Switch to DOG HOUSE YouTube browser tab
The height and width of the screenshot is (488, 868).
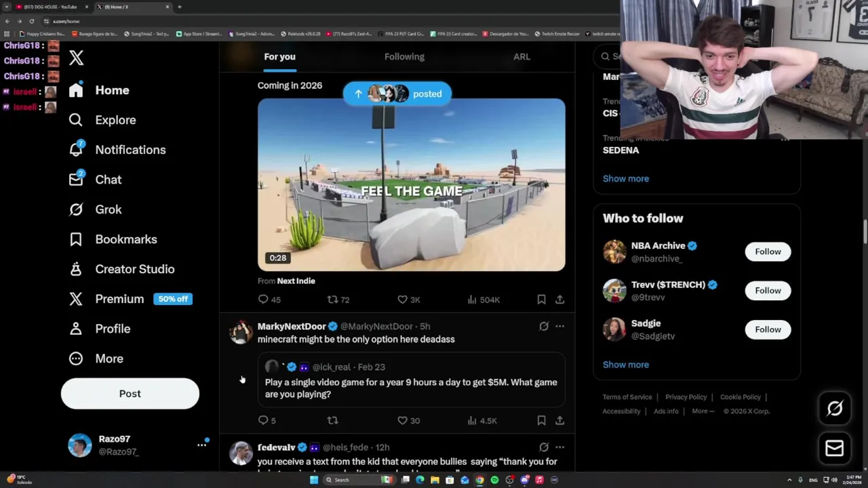(x=53, y=7)
